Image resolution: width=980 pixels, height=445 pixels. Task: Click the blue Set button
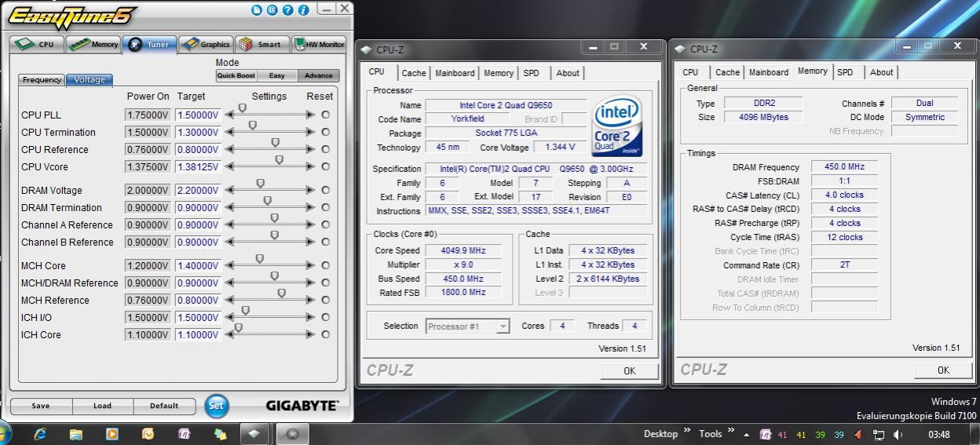[x=216, y=405]
